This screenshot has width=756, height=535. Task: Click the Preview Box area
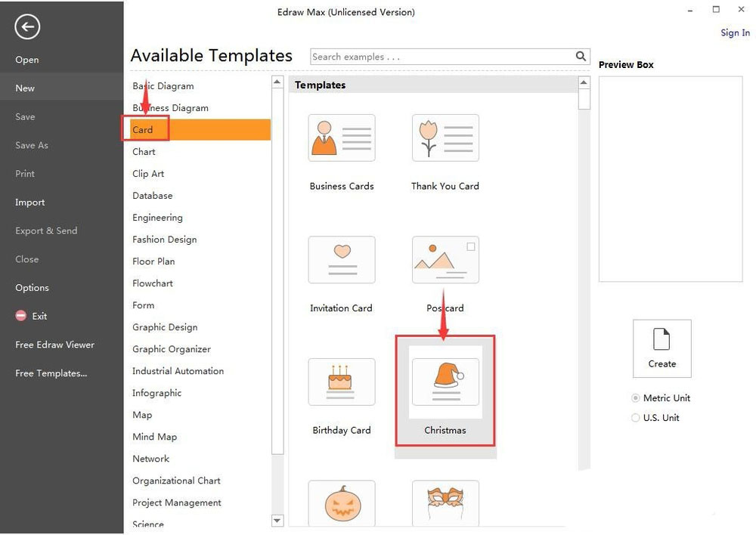[671, 179]
